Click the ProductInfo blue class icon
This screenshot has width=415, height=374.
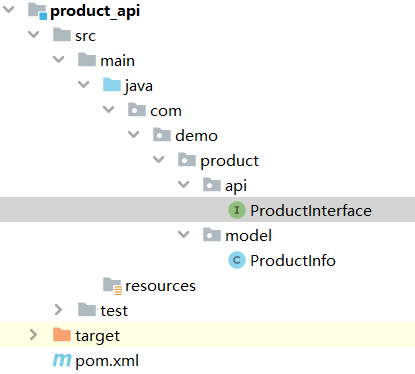237,260
